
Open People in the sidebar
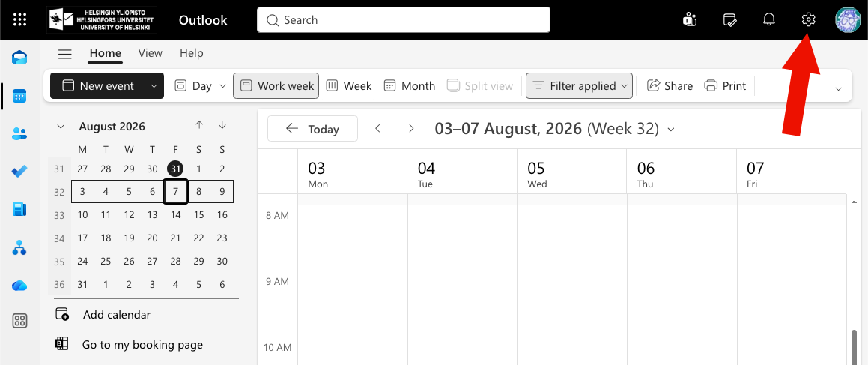point(20,133)
